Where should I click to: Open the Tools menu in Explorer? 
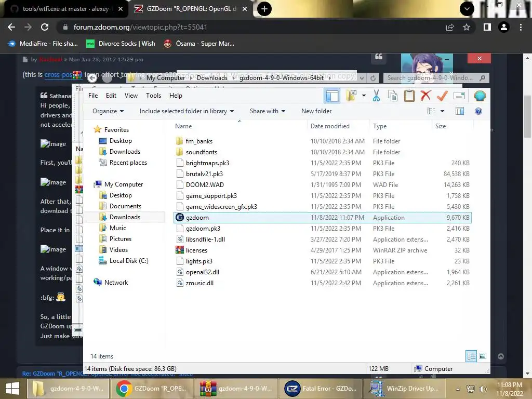point(153,96)
